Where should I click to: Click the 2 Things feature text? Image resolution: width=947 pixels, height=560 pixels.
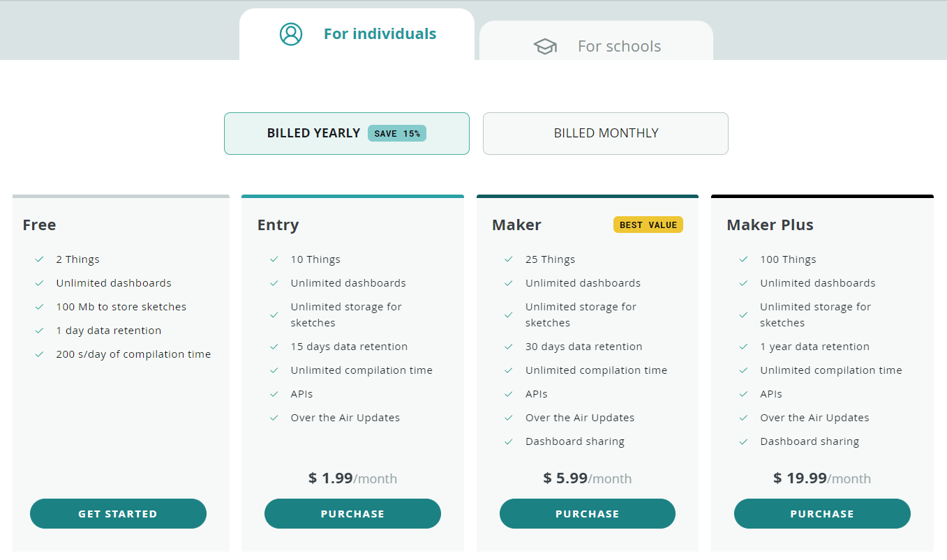tap(78, 259)
